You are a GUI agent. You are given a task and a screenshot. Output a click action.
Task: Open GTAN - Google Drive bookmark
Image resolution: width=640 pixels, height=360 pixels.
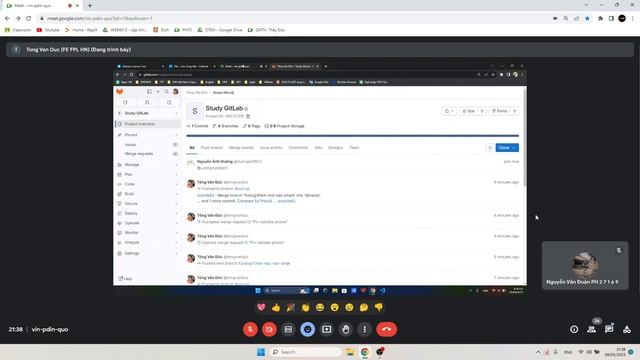pyautogui.click(x=220, y=30)
